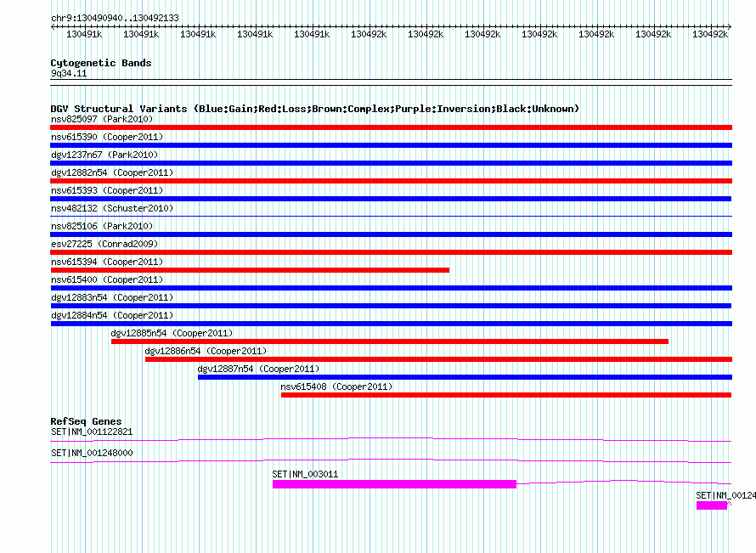Click the SET|NM_001122821 intron line
The image size is (756, 553).
click(x=391, y=438)
